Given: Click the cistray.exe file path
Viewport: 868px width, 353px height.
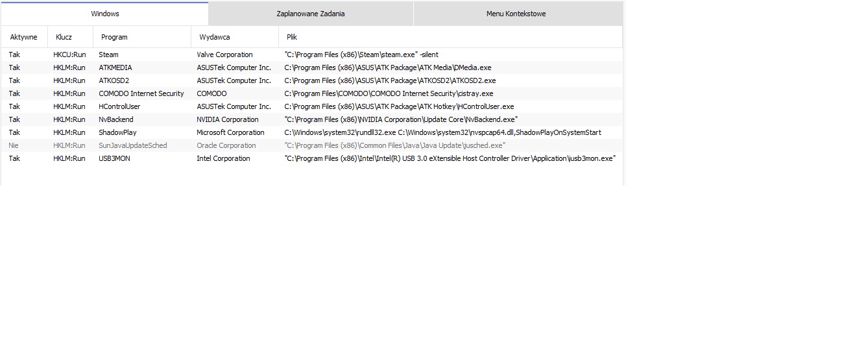Looking at the screenshot, I should tap(389, 93).
